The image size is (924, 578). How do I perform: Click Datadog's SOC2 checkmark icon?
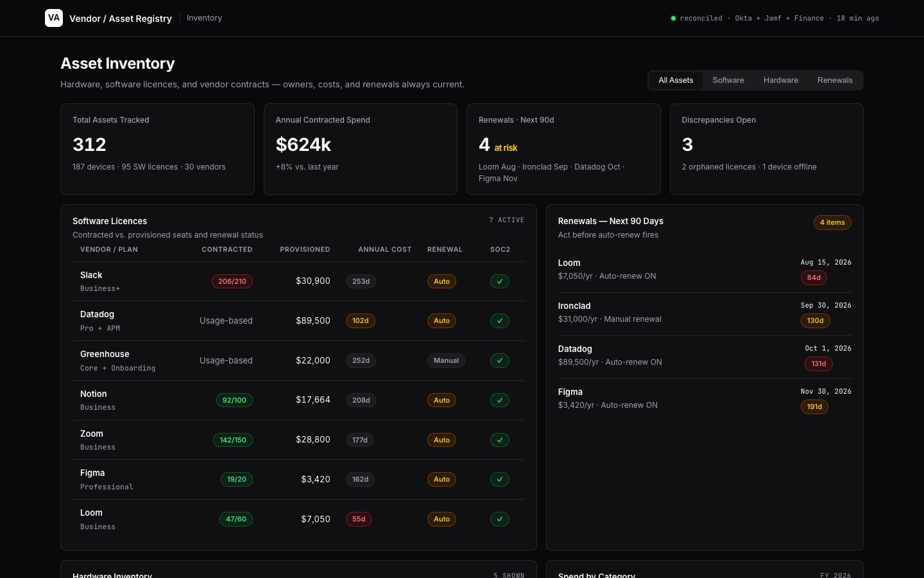click(500, 320)
